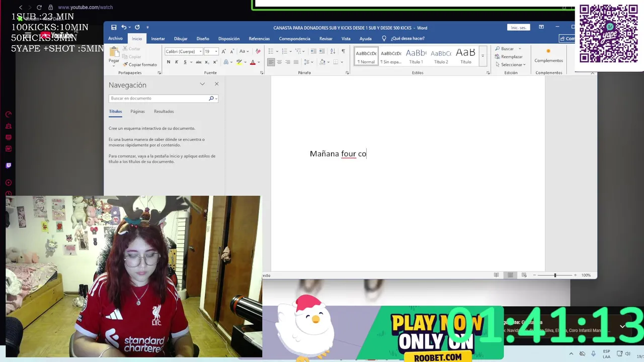644x362 pixels.
Task: Toggle bold (N) formatting
Action: (169, 62)
